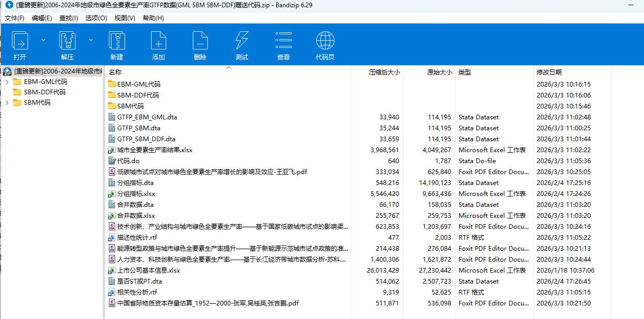Open the 选项(O) menu
644x319 pixels.
(96, 18)
